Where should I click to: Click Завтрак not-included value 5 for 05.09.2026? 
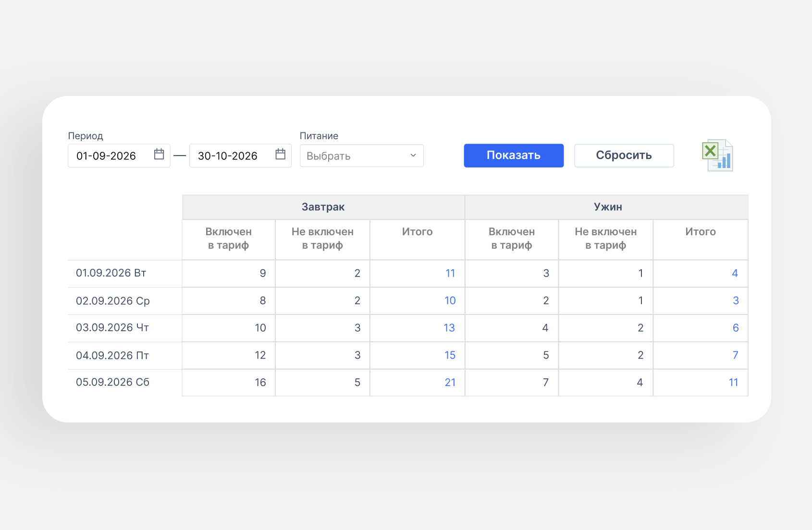[x=357, y=383]
